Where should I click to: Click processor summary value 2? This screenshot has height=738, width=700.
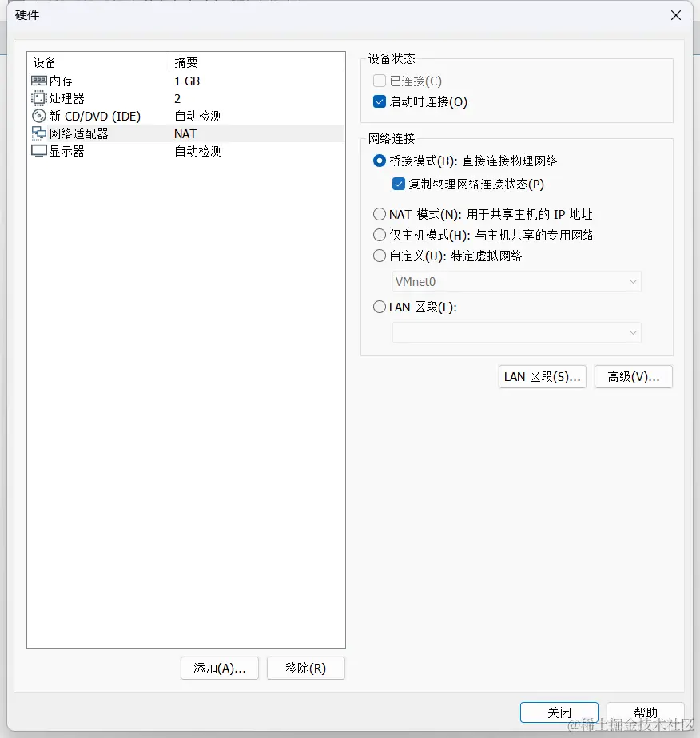click(177, 98)
